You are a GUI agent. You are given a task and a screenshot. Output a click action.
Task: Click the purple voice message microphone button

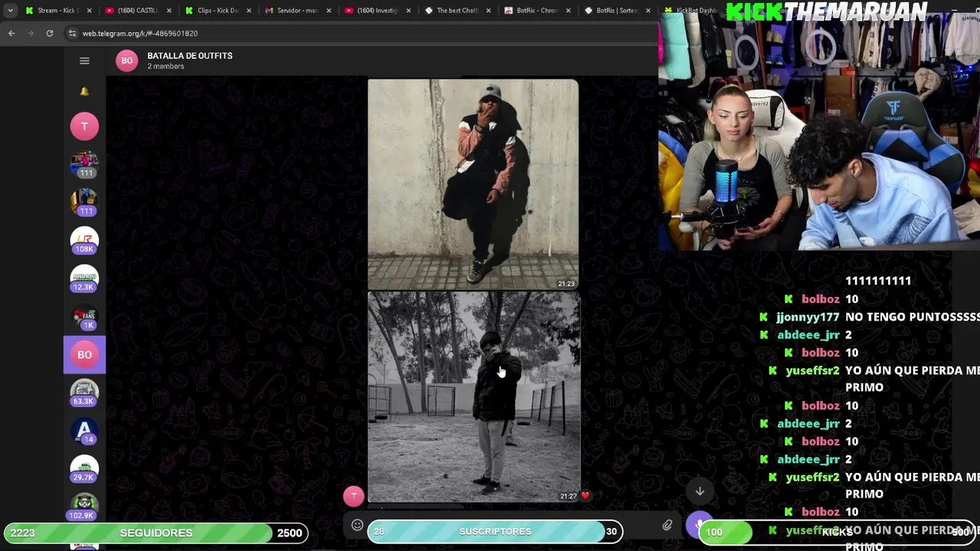[x=699, y=525]
